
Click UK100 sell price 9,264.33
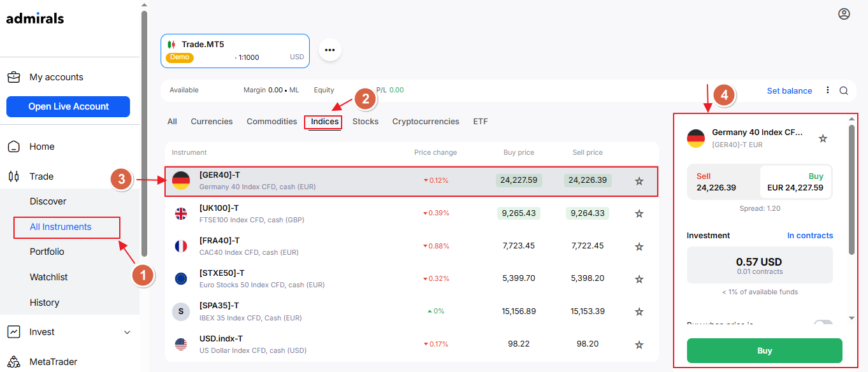click(x=587, y=213)
